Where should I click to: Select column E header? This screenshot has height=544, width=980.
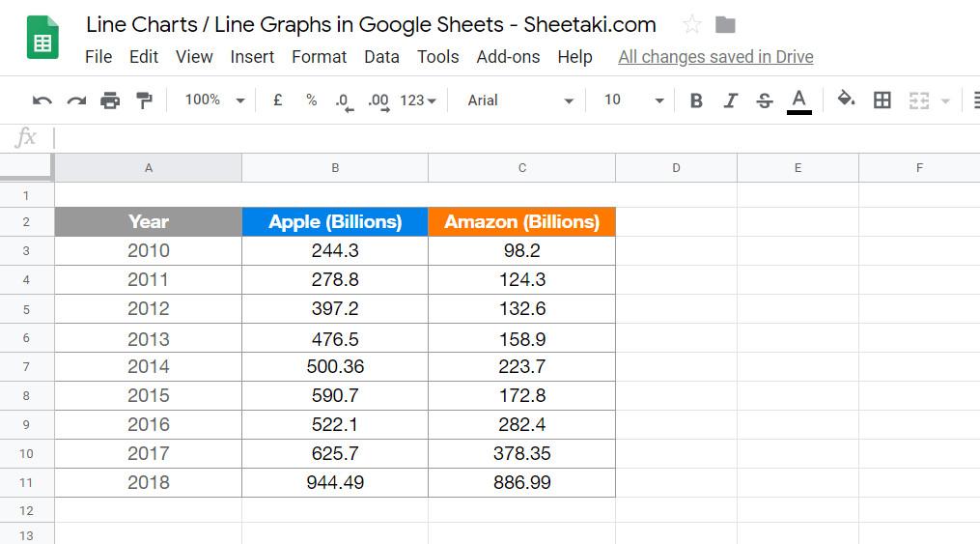click(x=798, y=167)
